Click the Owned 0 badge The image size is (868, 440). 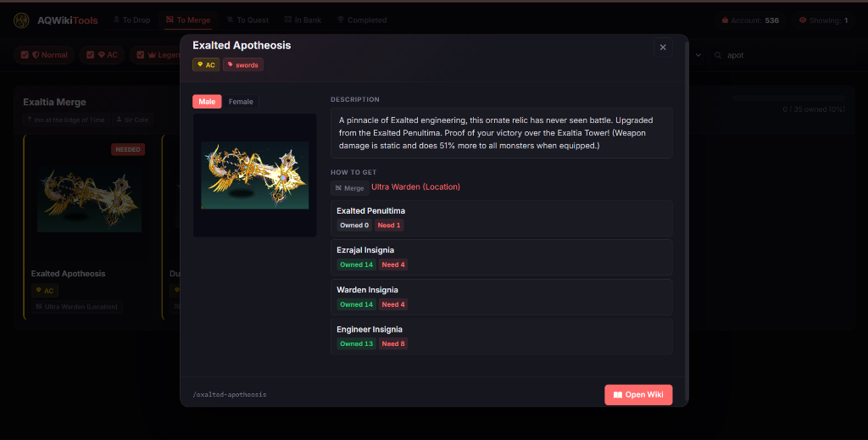(354, 226)
